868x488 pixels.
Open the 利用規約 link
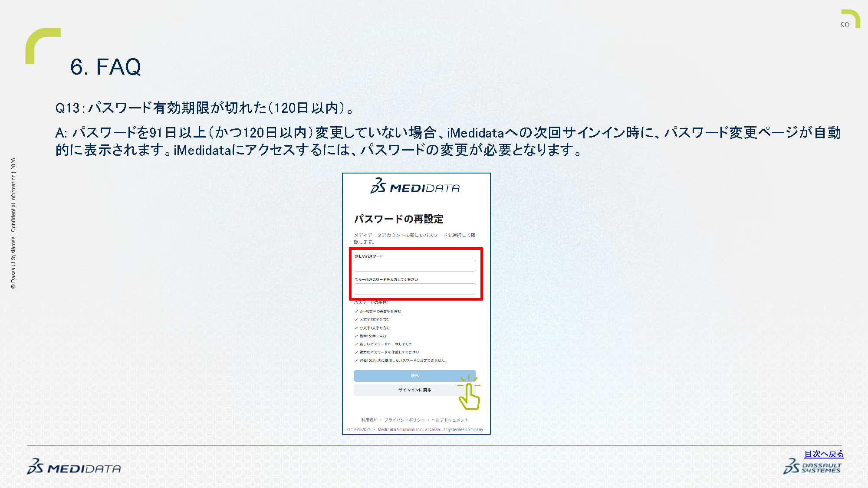click(369, 420)
